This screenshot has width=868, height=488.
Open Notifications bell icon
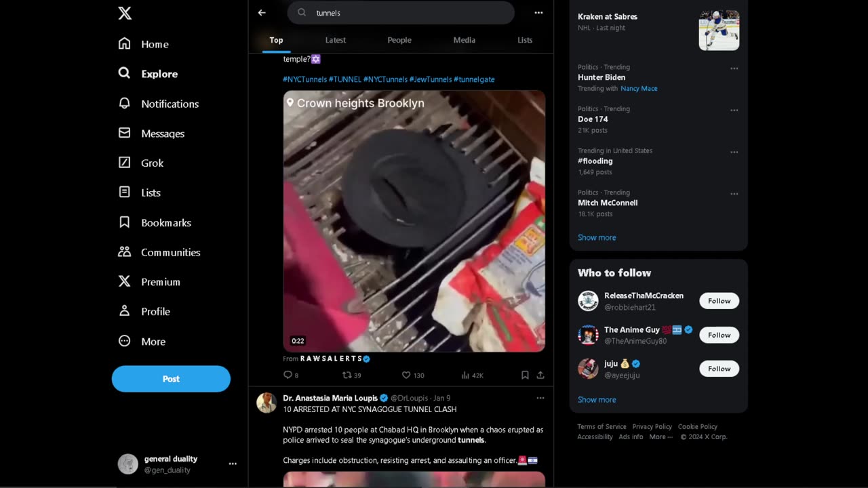tap(124, 103)
